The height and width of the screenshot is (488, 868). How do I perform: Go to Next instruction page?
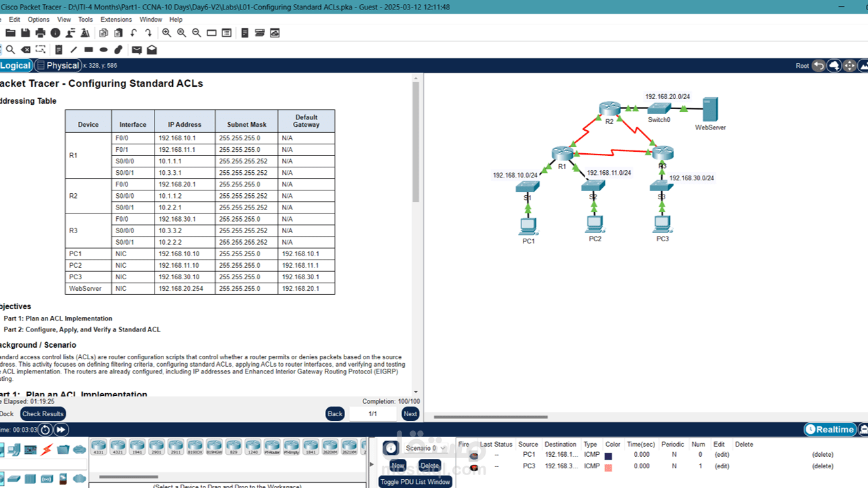[x=410, y=413]
